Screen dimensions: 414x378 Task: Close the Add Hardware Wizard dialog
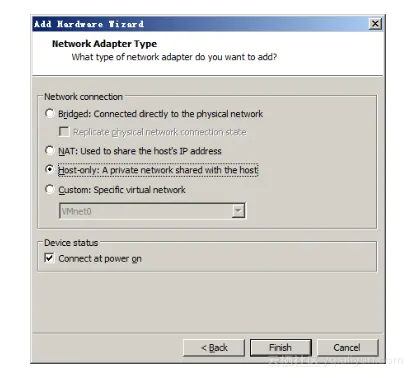coord(375,24)
